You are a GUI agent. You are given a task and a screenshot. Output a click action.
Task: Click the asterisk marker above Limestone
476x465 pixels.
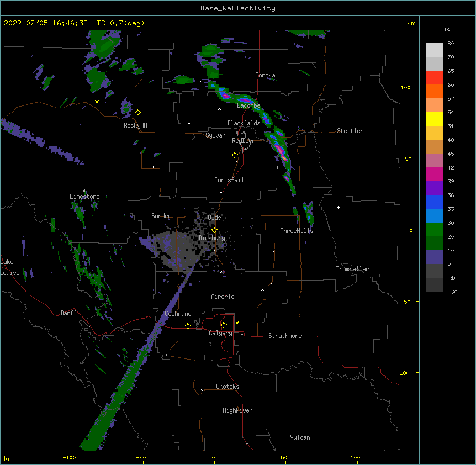[85, 191]
